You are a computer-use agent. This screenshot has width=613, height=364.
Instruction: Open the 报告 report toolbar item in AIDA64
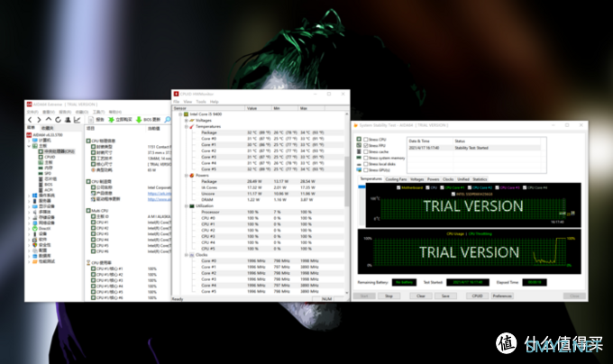(96, 120)
